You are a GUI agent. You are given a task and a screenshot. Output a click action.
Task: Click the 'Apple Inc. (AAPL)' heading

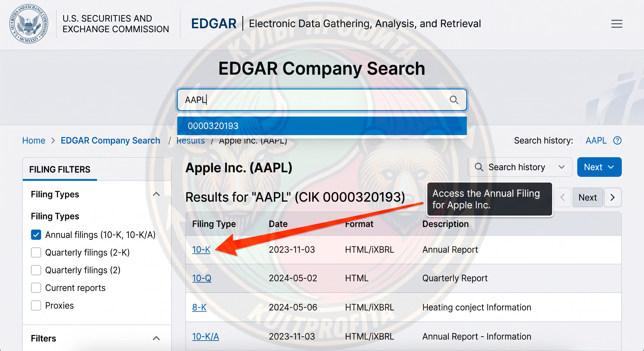pyautogui.click(x=239, y=168)
